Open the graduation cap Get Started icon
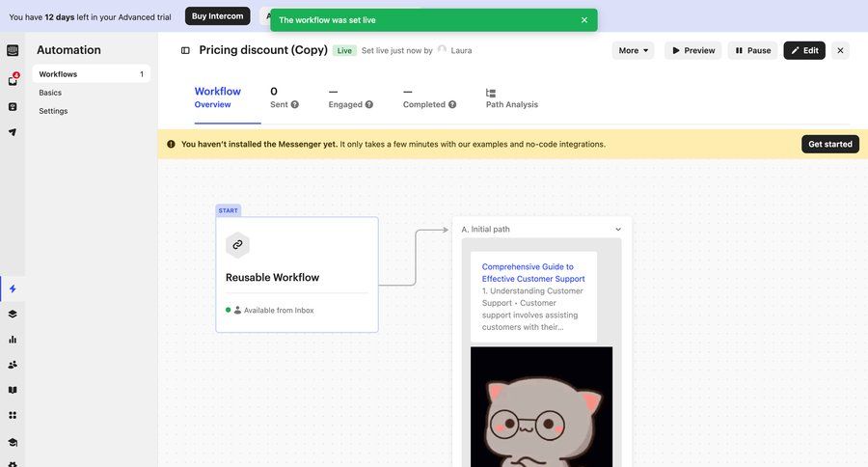 tap(13, 442)
